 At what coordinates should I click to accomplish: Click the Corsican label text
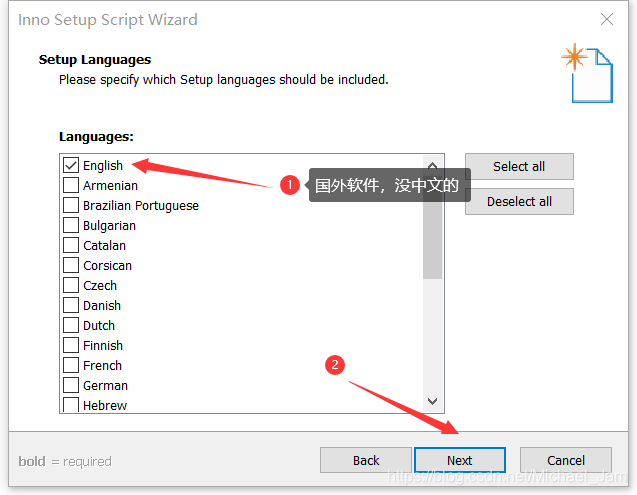(x=108, y=265)
